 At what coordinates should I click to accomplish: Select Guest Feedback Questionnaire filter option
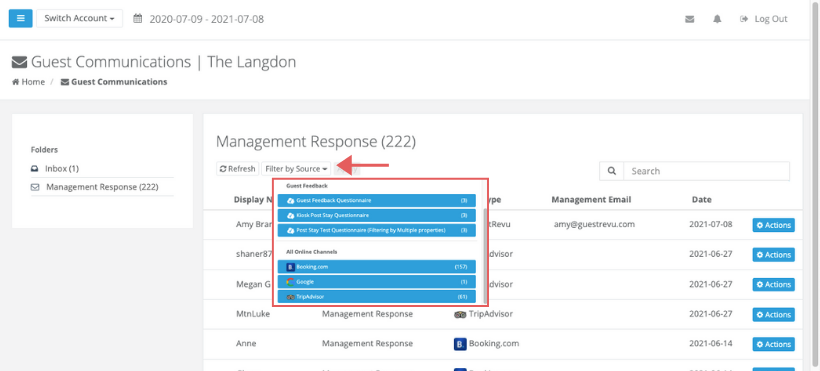377,200
